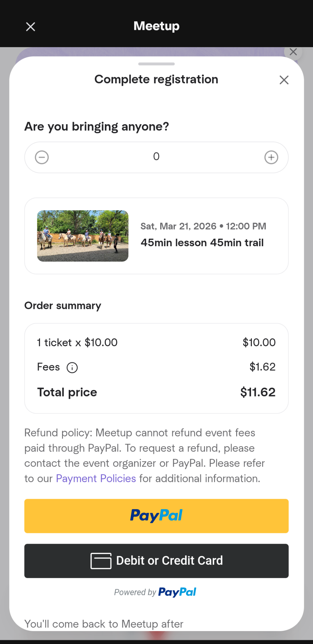The image size is (313, 644).
Task: Tap the 45min lesson 45min trail title
Action: [x=202, y=243]
